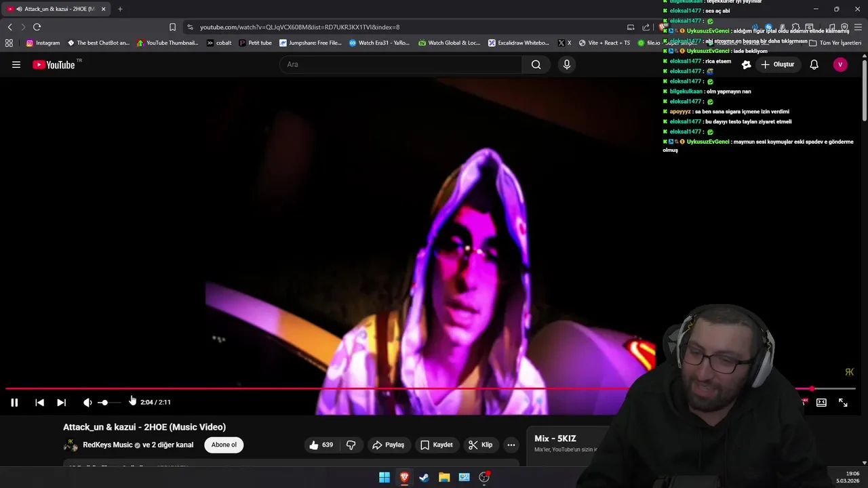The image size is (868, 488).
Task: Open the Watch Global & Loc bookmark
Action: (x=449, y=43)
